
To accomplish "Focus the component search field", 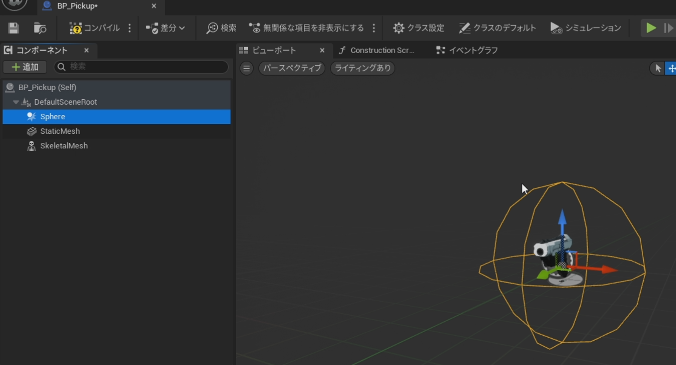I will (x=141, y=67).
